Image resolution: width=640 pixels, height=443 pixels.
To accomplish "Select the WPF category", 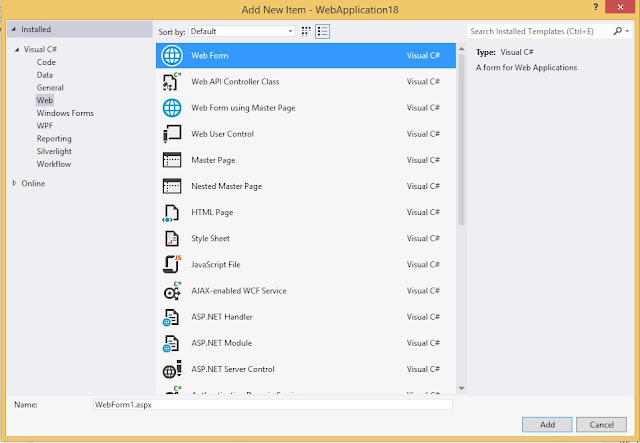I will 44,126.
